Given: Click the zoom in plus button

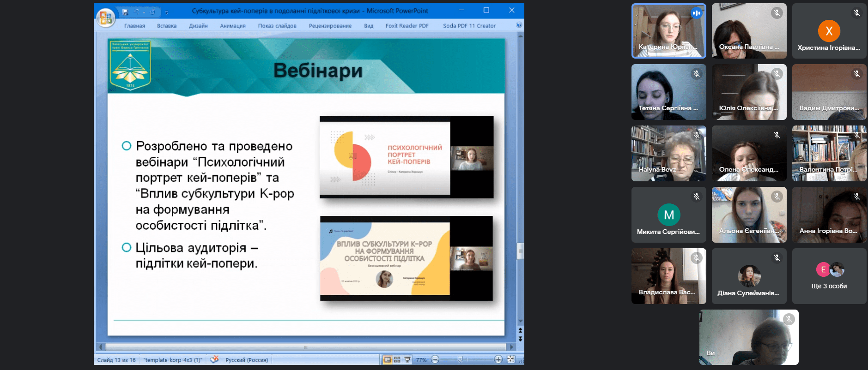Looking at the screenshot, I should [x=498, y=359].
